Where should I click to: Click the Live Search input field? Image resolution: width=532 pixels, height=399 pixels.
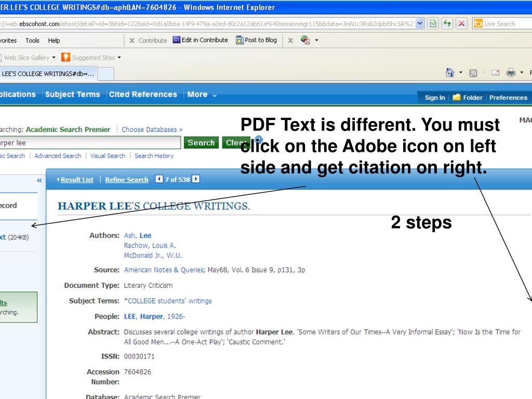508,24
